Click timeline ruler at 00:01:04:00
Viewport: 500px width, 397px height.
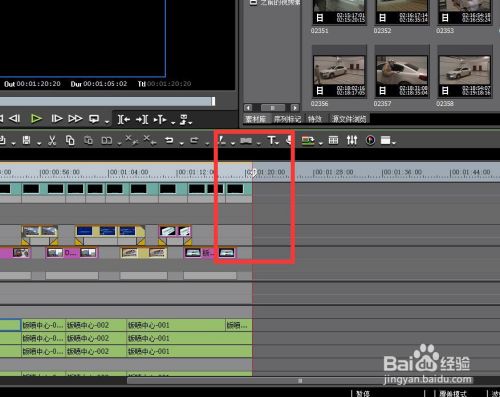[x=129, y=172]
